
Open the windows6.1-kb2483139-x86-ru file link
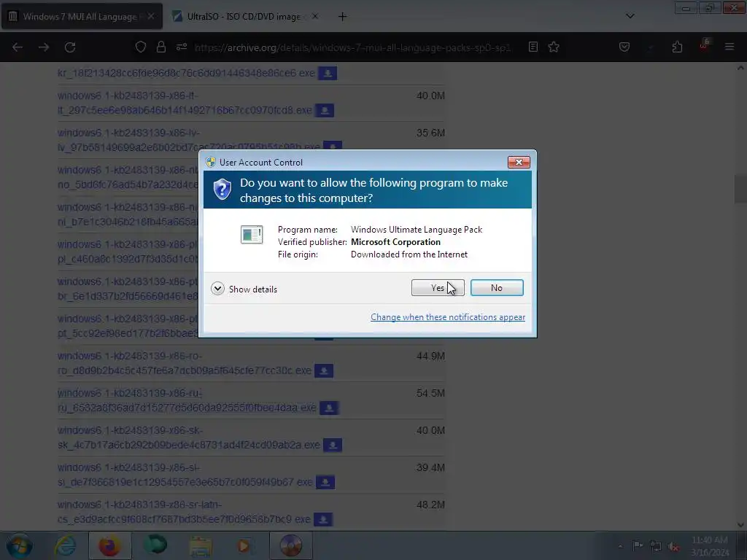coord(187,400)
